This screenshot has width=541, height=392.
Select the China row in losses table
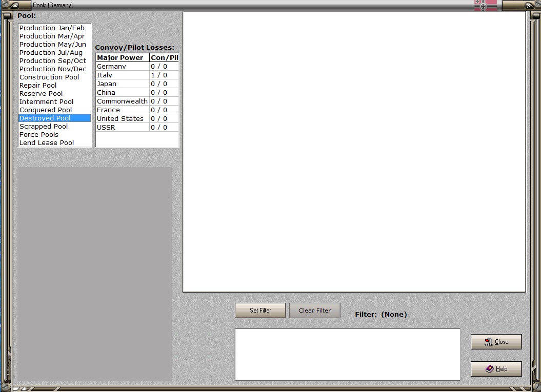(137, 92)
